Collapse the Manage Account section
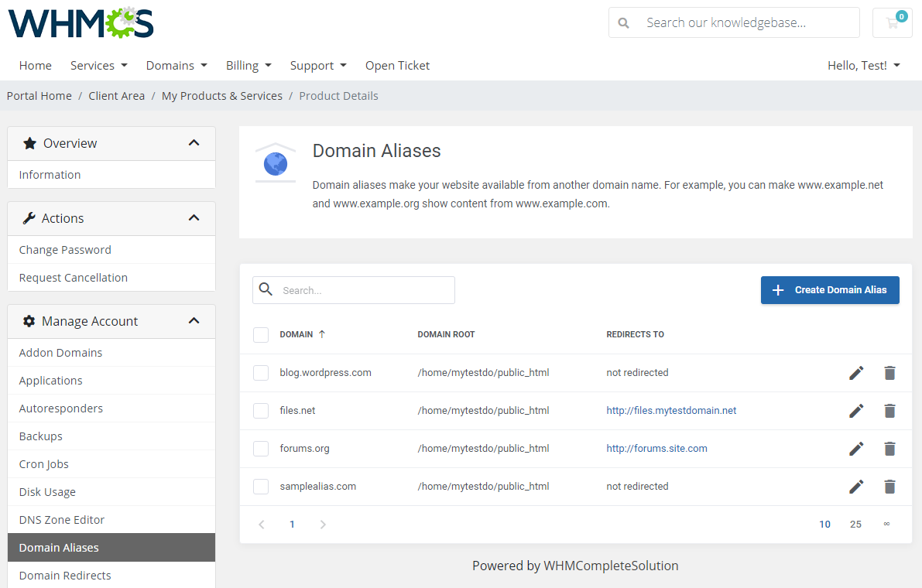 pyautogui.click(x=194, y=321)
